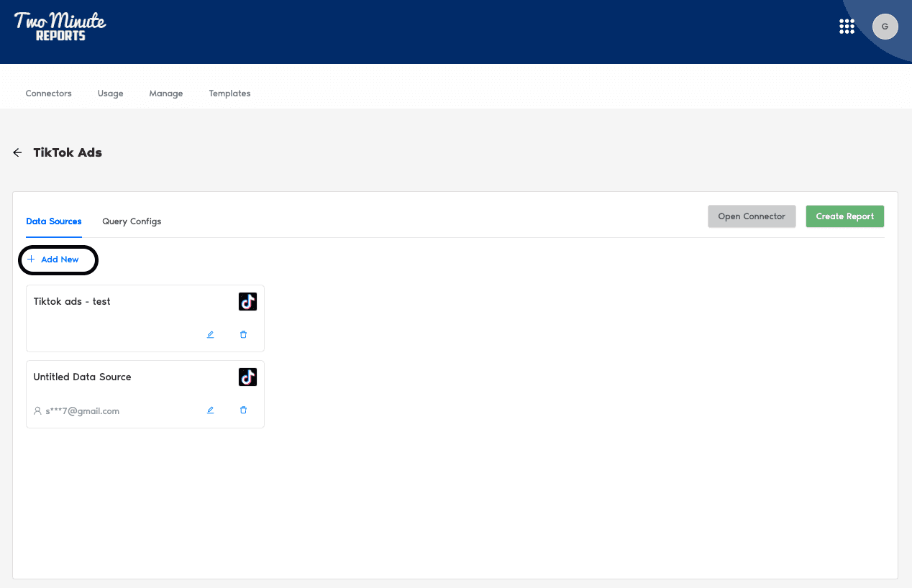
Task: Go back using the left arrow icon
Action: pos(17,152)
